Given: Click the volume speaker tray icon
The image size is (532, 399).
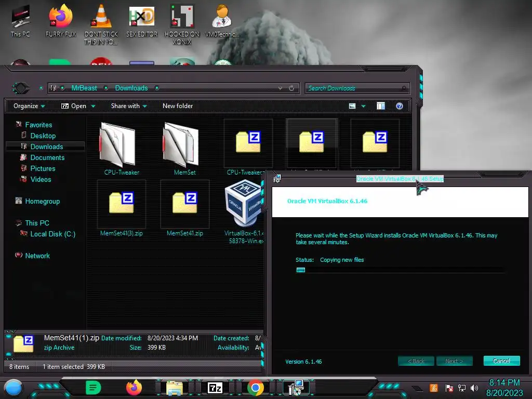Looking at the screenshot, I should [474, 388].
